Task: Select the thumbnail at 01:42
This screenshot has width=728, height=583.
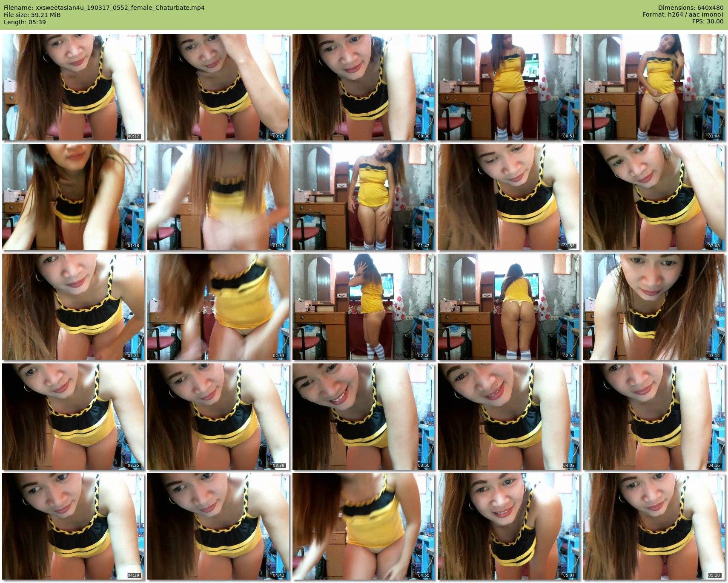Action: pos(364,197)
